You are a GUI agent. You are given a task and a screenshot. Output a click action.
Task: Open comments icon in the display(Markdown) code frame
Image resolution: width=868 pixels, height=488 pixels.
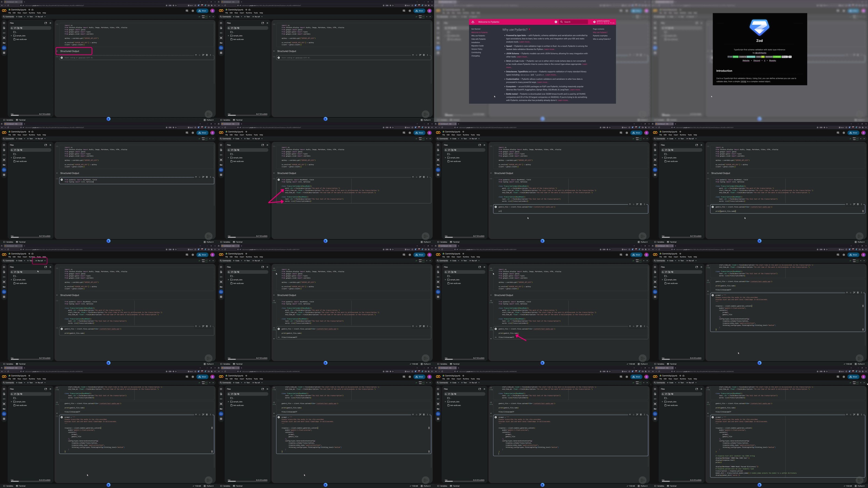[838, 377]
